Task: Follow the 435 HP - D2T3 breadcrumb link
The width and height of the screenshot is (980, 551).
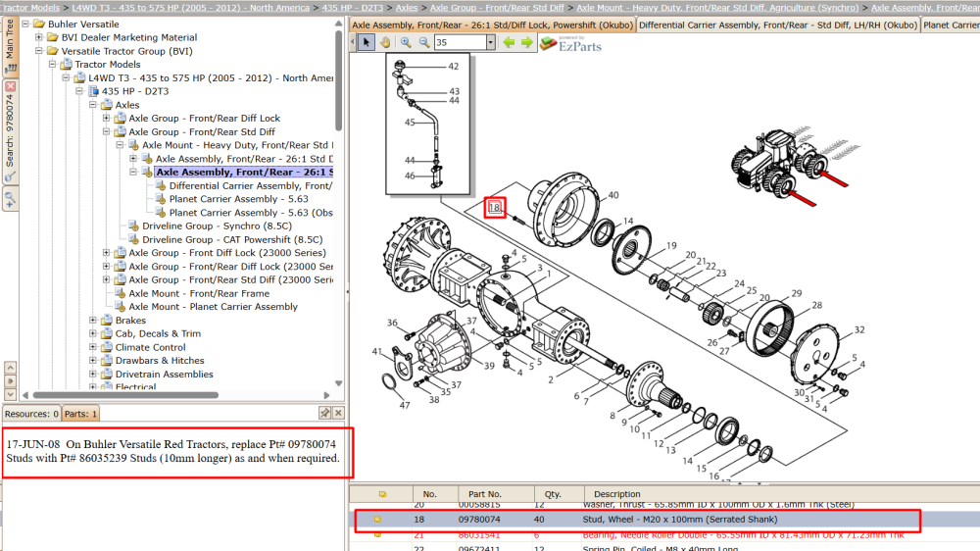Action: [353, 8]
